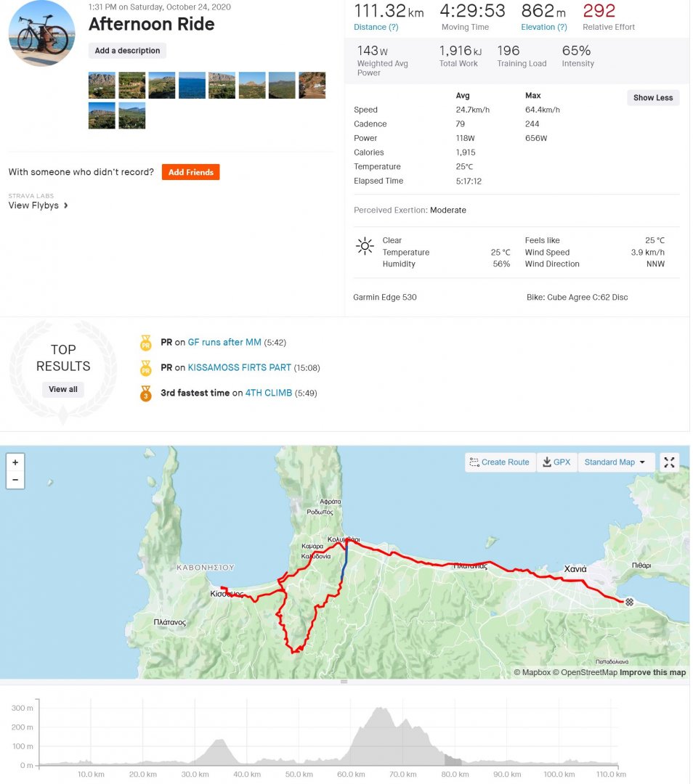Image resolution: width=693 pixels, height=784 pixels.
Task: Expand View Flybys chevron
Action: [x=66, y=205]
